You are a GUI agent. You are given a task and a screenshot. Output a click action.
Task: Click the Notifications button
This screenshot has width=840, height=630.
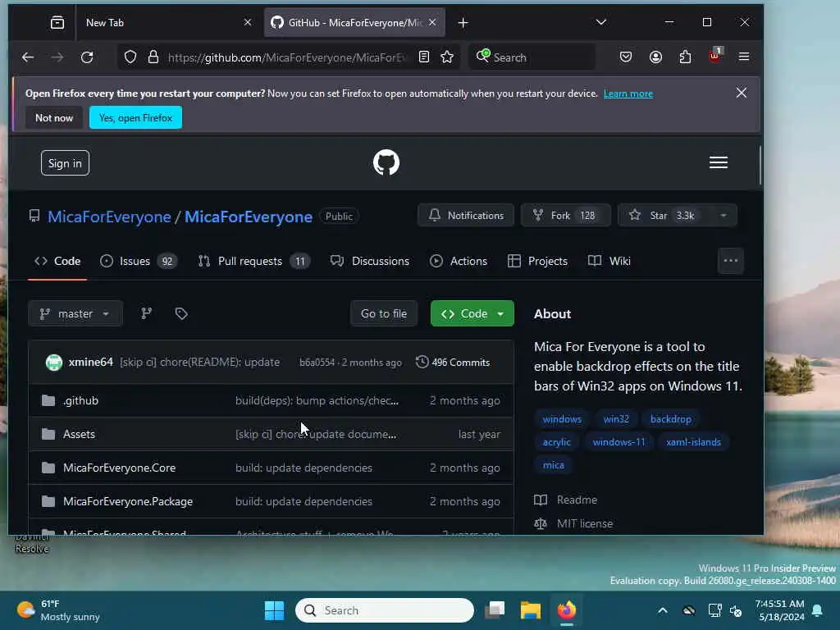point(466,216)
